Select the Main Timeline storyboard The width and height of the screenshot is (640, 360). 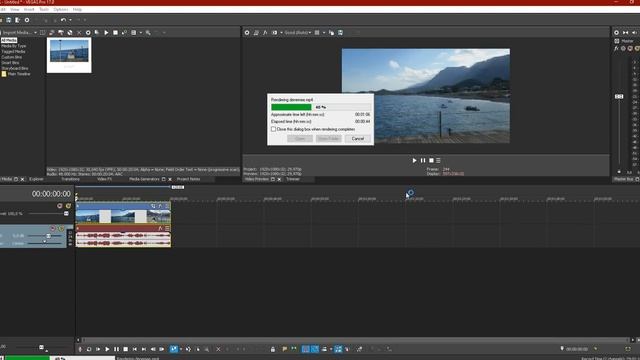pyautogui.click(x=16, y=74)
